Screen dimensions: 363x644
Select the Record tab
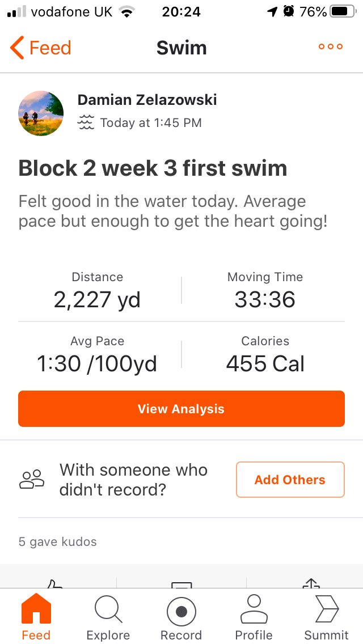pyautogui.click(x=181, y=617)
